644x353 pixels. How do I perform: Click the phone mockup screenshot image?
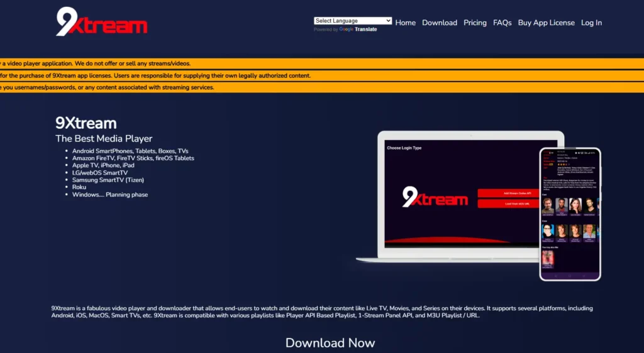pos(570,214)
